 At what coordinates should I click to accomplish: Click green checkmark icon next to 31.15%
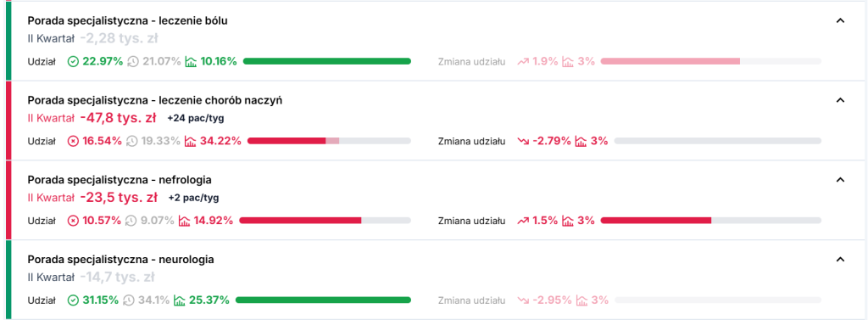[x=73, y=300]
